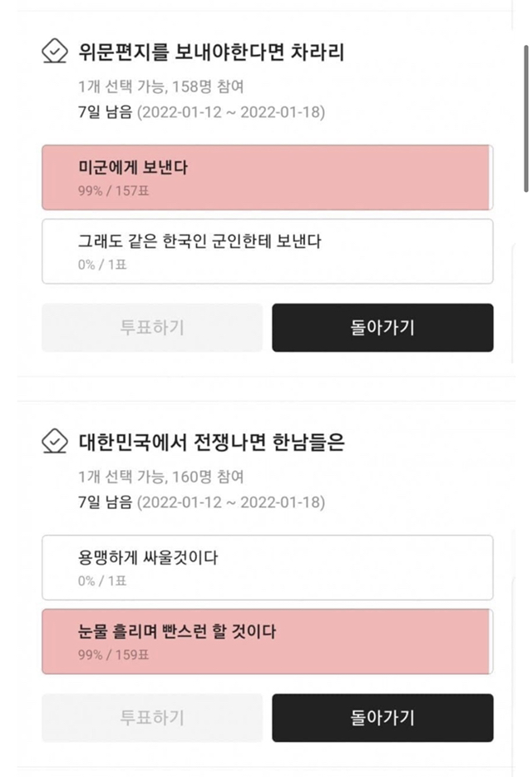Click the poll icon beside 대한민국에서 전쟁나면 한남들은

point(55,443)
